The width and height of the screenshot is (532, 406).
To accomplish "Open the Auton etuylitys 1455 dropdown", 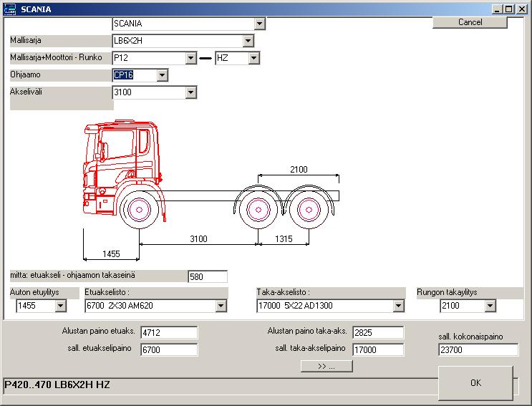I will coord(60,306).
